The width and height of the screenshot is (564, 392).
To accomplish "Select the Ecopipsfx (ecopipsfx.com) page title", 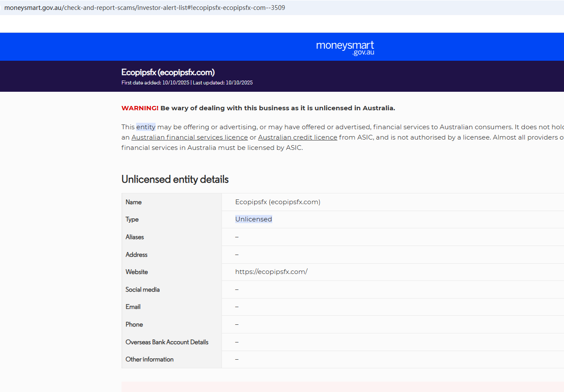I will point(168,72).
